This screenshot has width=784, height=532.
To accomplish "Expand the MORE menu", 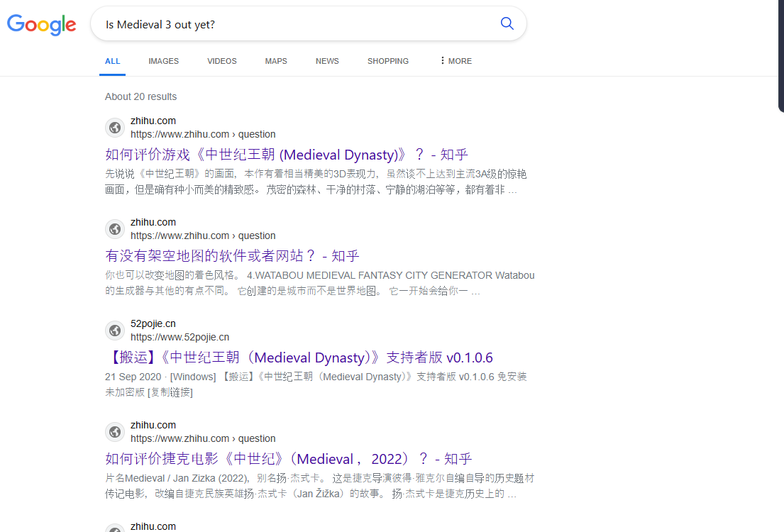I will (456, 61).
